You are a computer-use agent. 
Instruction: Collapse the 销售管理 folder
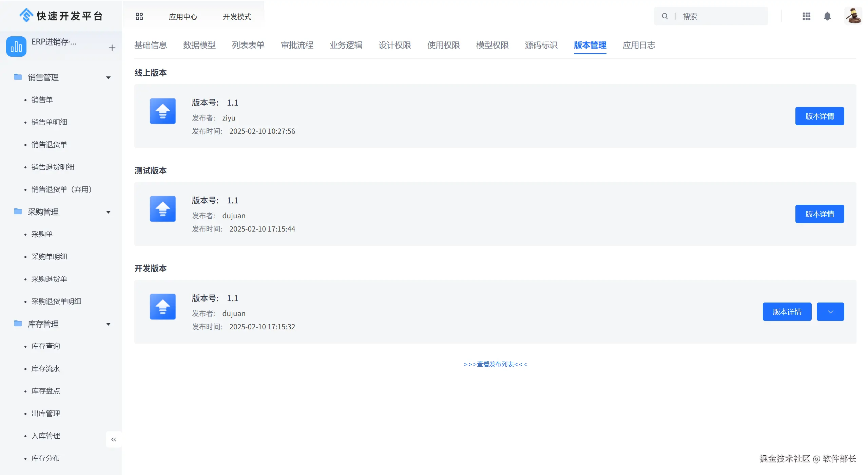(x=108, y=78)
